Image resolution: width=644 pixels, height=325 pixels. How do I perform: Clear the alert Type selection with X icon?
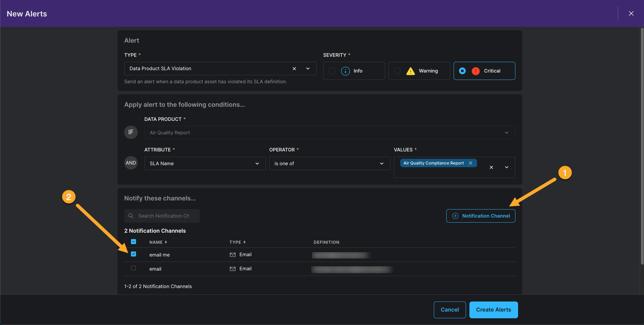[x=294, y=68]
